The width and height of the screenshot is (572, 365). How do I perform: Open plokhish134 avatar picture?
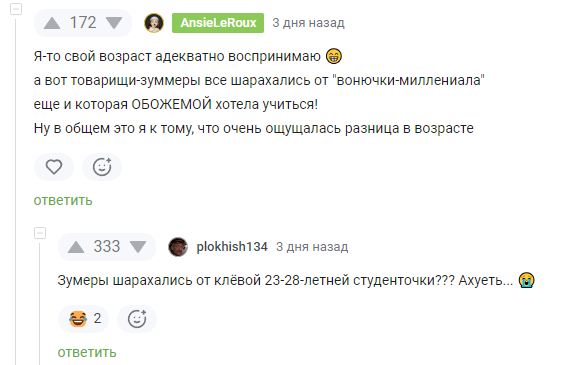[x=178, y=247]
